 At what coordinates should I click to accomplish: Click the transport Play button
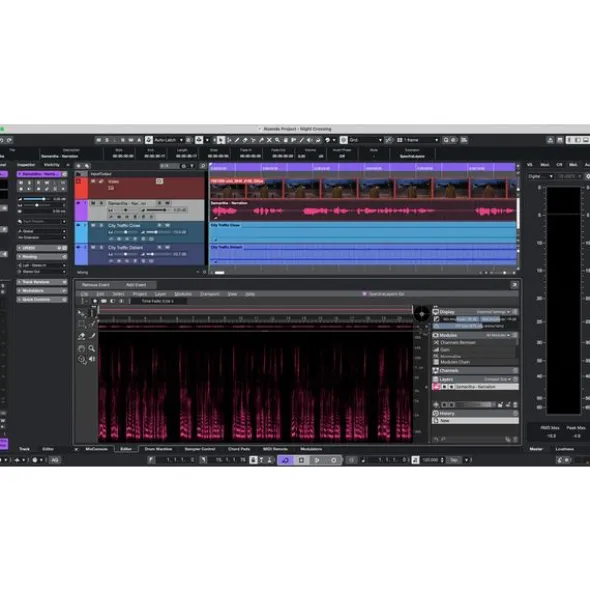(x=317, y=460)
